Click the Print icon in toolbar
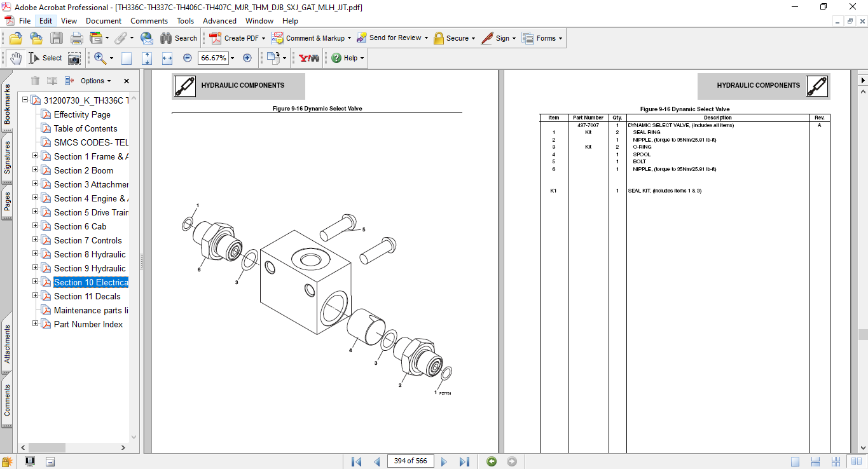Viewport: 868px width, 469px height. point(77,38)
